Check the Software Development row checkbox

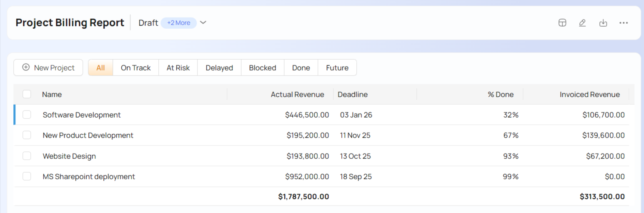tap(27, 115)
